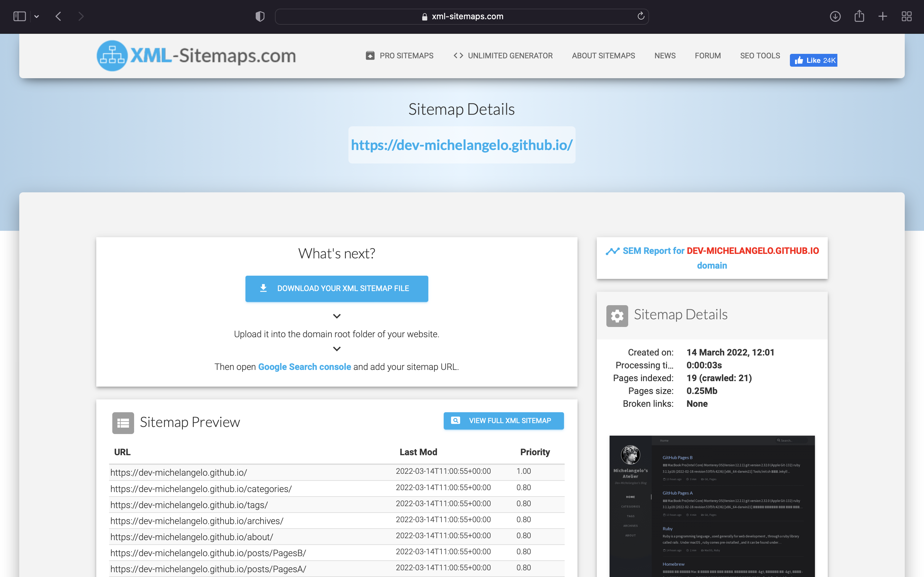Click View Full XML Sitemap button
Screen dimensions: 924x577
[503, 421]
